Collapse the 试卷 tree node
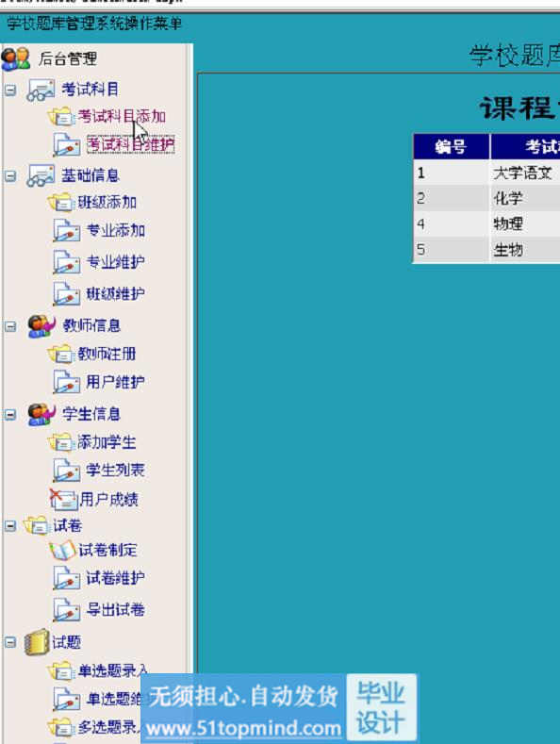This screenshot has height=744, width=560. pyautogui.click(x=10, y=526)
